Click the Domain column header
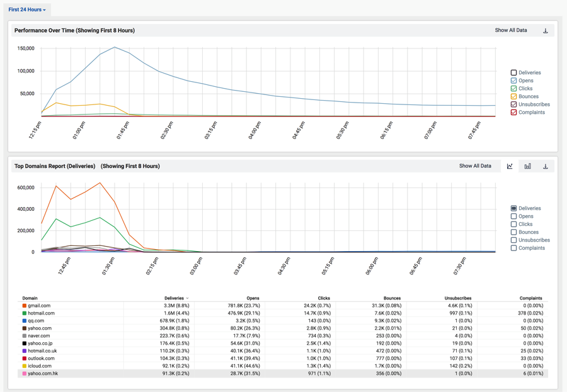Viewport: 567px width, 392px height. 30,298
